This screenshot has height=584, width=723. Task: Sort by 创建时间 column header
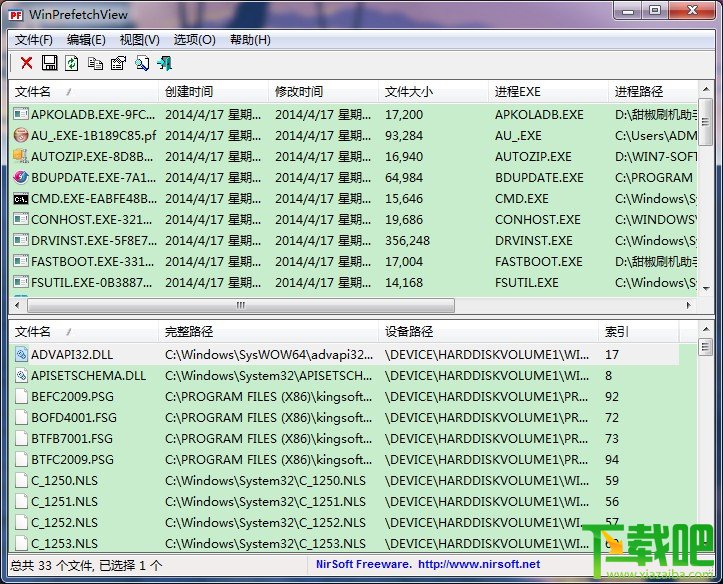click(x=213, y=91)
